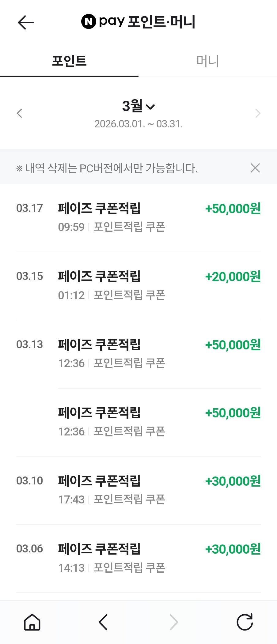Go to the previous month
277x644 pixels.
pyautogui.click(x=19, y=113)
